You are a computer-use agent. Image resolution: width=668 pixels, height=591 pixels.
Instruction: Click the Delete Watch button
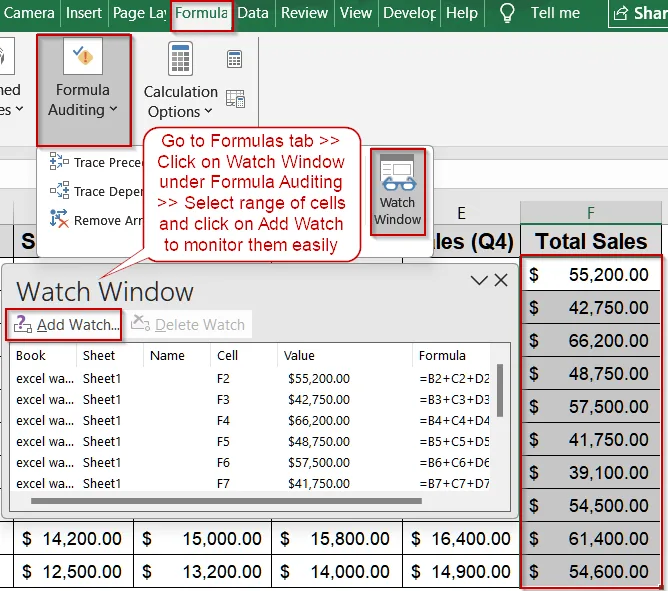(x=188, y=325)
